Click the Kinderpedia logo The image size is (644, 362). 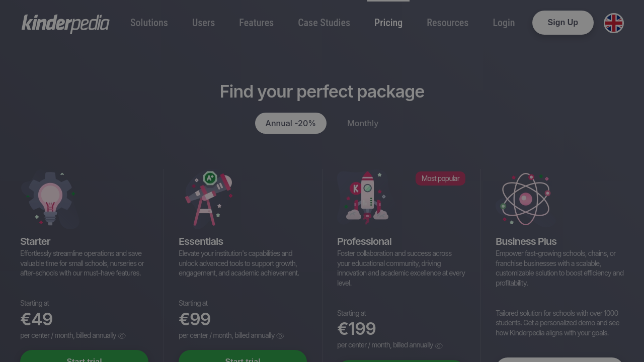tap(65, 23)
